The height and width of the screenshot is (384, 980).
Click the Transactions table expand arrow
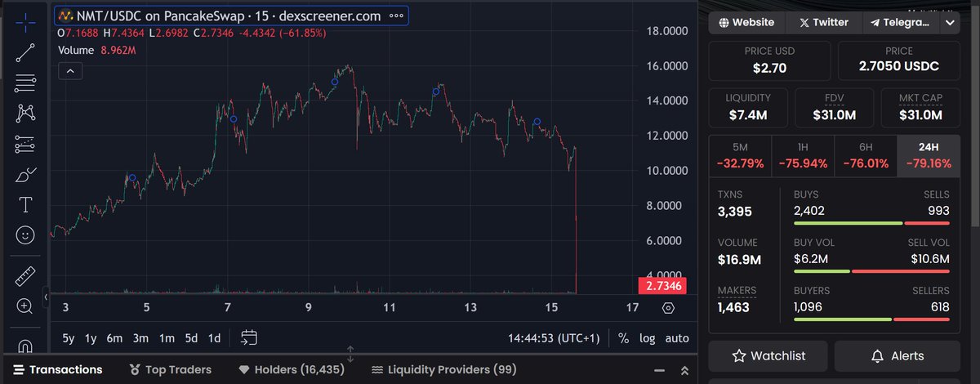click(x=685, y=371)
